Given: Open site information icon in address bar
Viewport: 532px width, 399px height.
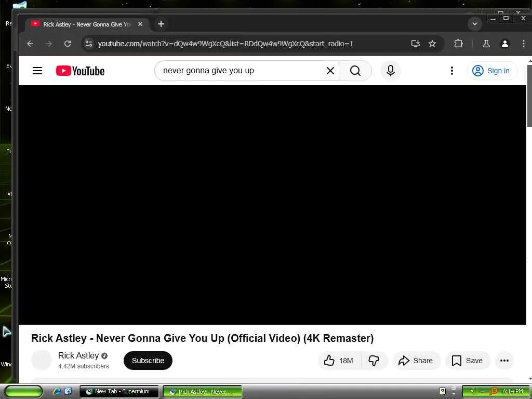Looking at the screenshot, I should point(89,44).
